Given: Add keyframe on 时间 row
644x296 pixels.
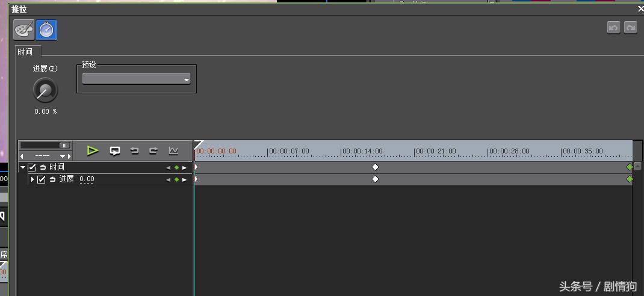Looking at the screenshot, I should pyautogui.click(x=176, y=167).
